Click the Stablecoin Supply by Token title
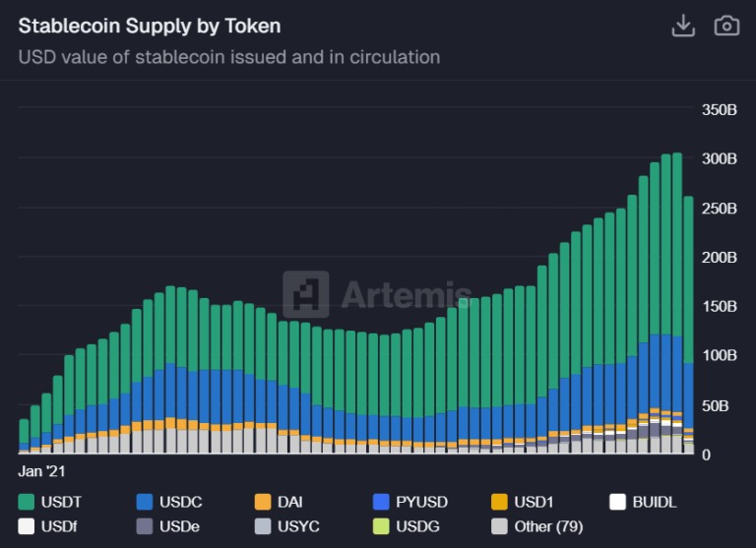Viewport: 756px width, 548px height. tap(150, 26)
